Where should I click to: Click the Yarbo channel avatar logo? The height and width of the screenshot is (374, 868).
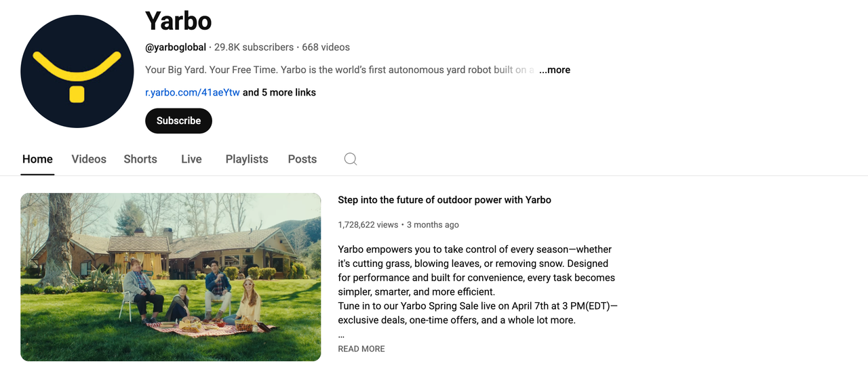(x=77, y=71)
